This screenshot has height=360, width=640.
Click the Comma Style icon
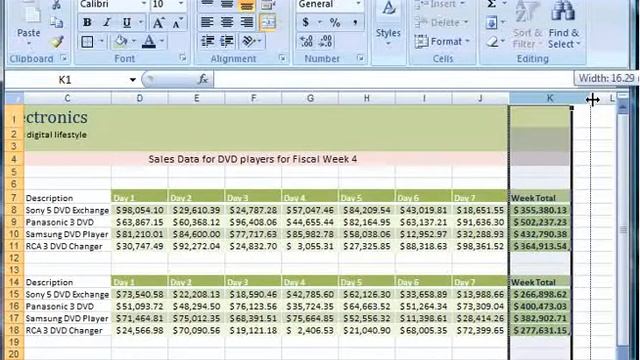[355, 22]
